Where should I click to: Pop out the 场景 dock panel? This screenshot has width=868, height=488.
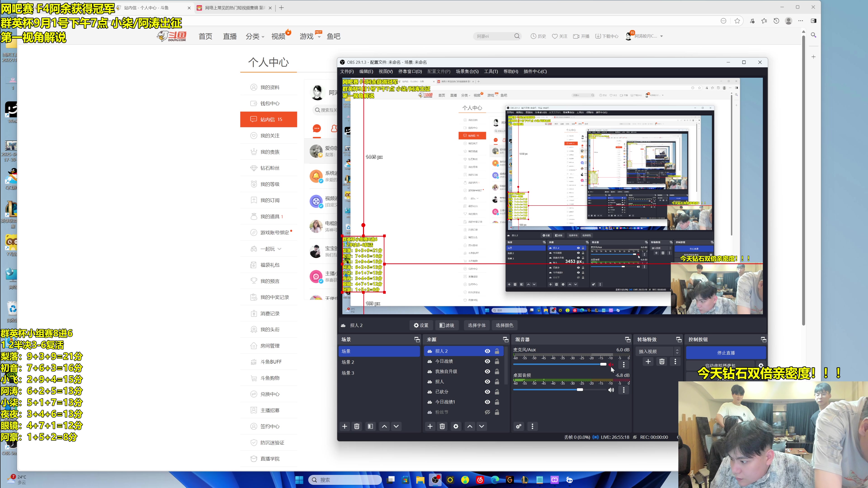417,340
